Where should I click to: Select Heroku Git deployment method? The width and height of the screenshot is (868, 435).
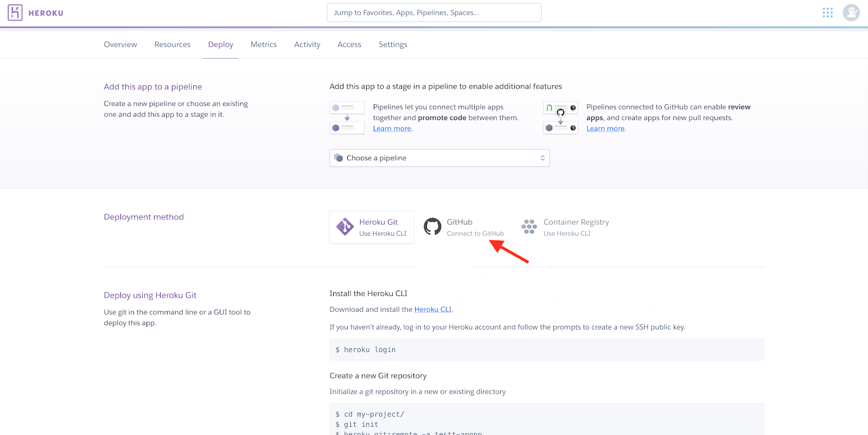pyautogui.click(x=372, y=227)
